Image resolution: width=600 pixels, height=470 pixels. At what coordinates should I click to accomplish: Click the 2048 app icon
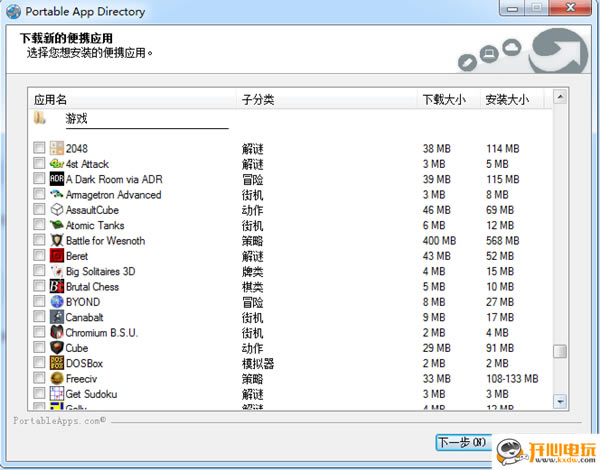(57, 149)
